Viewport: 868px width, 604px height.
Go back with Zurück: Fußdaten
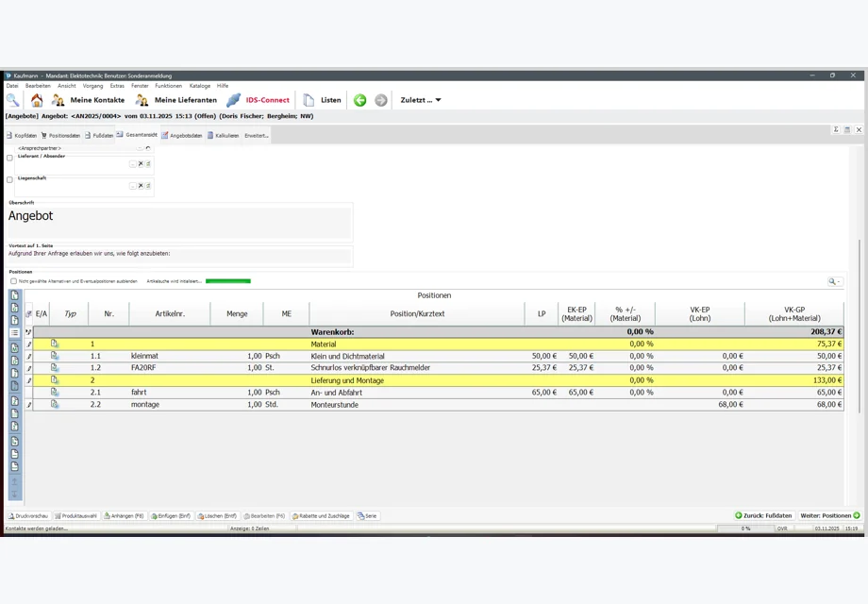pyautogui.click(x=763, y=515)
